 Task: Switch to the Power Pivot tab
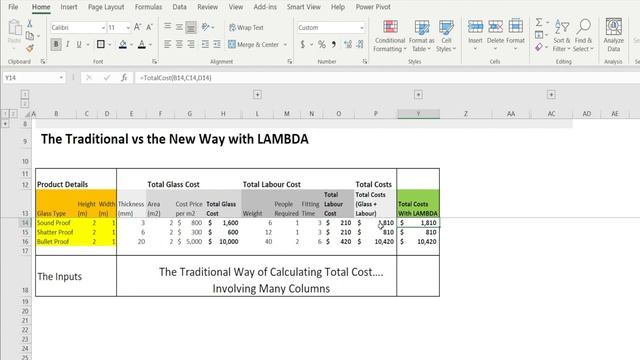pyautogui.click(x=373, y=7)
